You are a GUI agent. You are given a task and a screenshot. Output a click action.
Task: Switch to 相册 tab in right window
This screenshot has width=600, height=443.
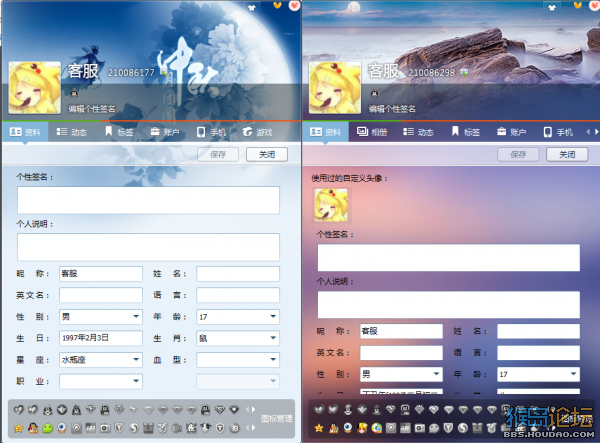tap(372, 132)
